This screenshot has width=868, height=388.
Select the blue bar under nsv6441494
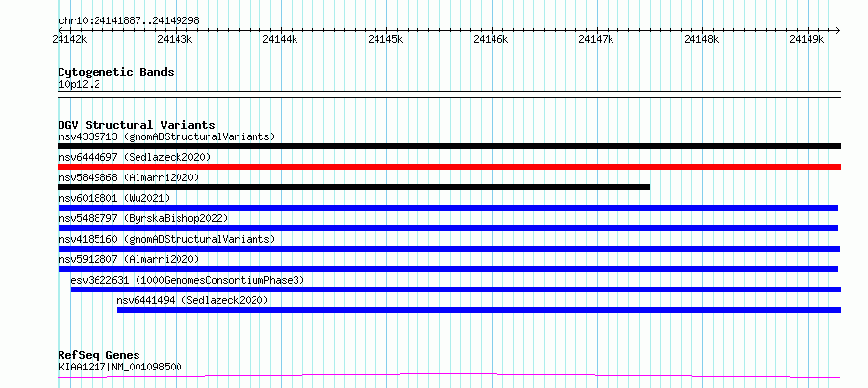tap(479, 310)
